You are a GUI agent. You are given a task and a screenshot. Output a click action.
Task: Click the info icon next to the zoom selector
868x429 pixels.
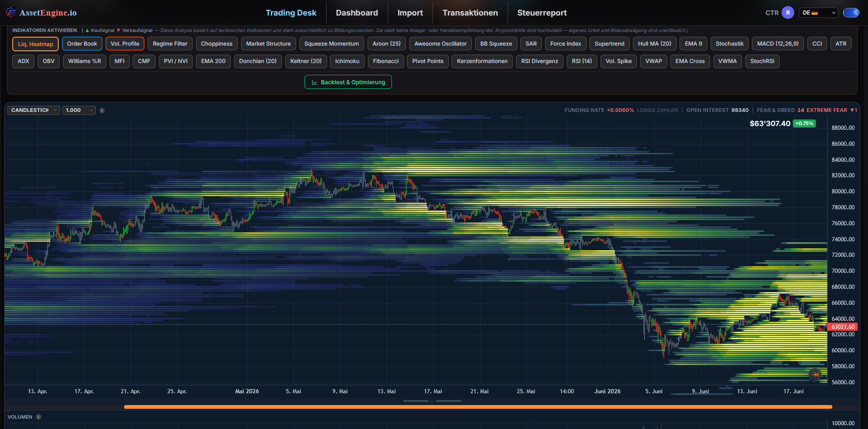tap(102, 110)
